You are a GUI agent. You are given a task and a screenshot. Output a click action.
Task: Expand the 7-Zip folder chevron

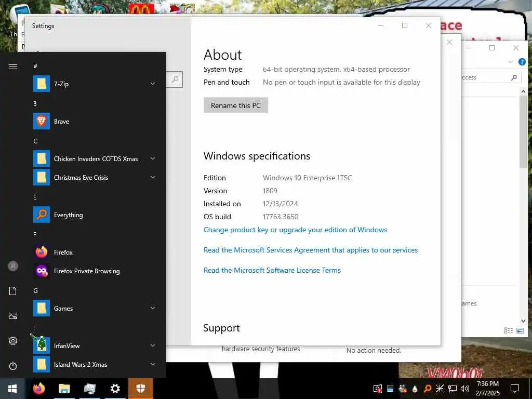click(153, 84)
